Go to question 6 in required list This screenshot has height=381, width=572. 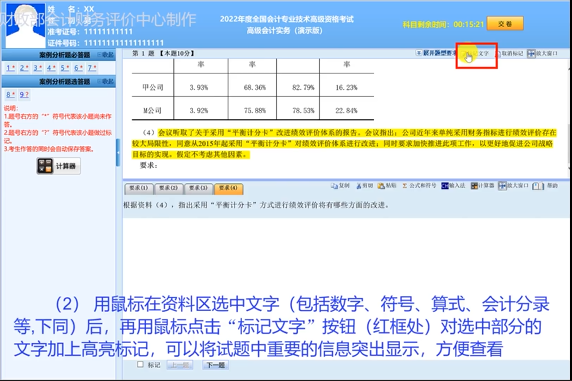click(78, 68)
